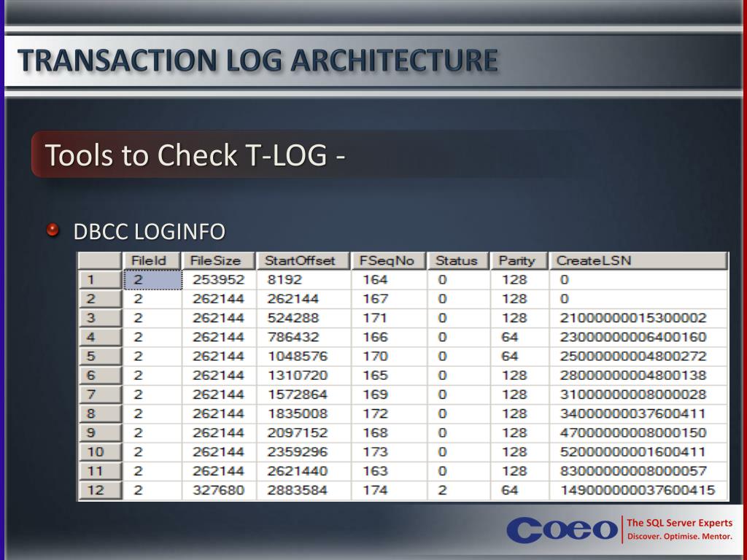Click the CreateLSN column header
This screenshot has width=747, height=560.
tap(638, 260)
